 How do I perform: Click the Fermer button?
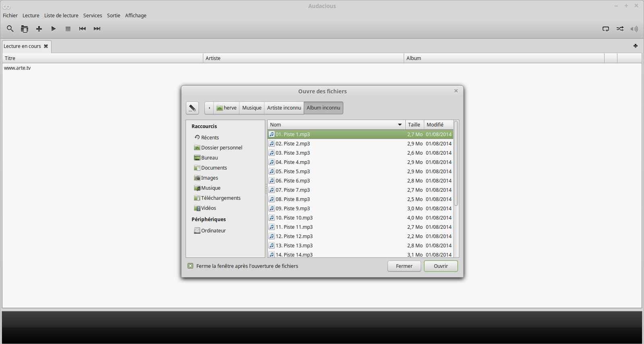(x=404, y=266)
